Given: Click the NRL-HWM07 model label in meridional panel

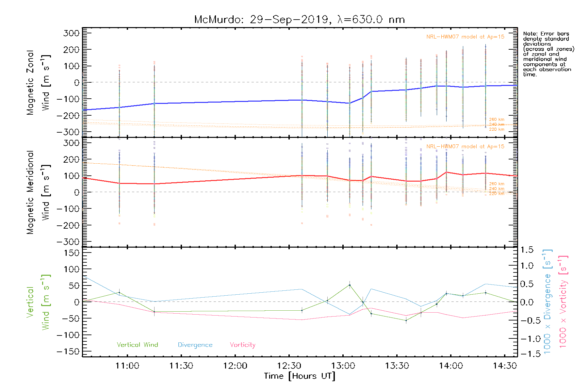Looking at the screenshot, I should [465, 147].
